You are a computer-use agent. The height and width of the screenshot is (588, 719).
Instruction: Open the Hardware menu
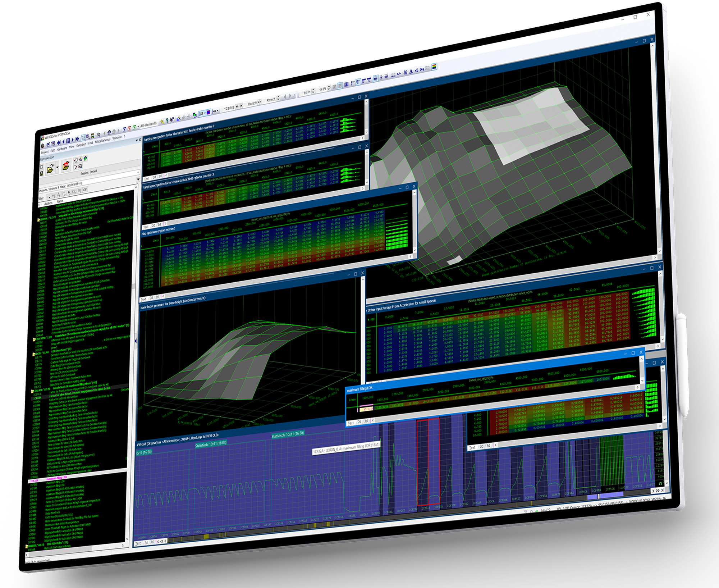62,149
